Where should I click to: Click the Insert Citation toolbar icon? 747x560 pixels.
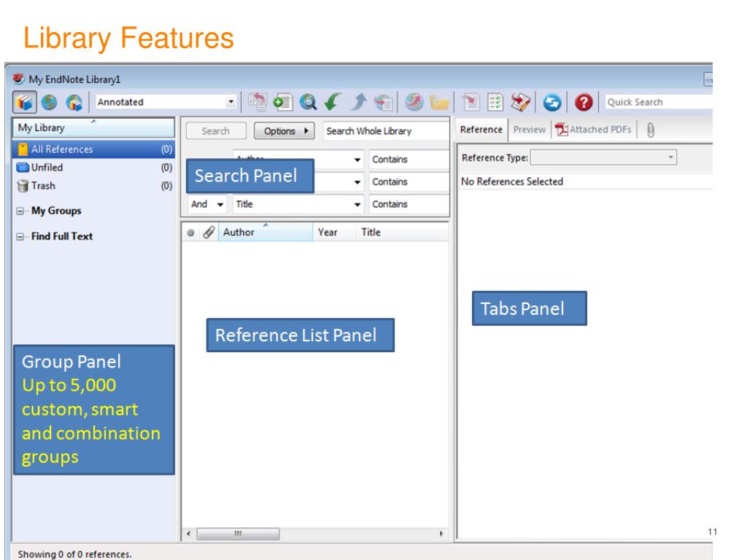pyautogui.click(x=471, y=102)
